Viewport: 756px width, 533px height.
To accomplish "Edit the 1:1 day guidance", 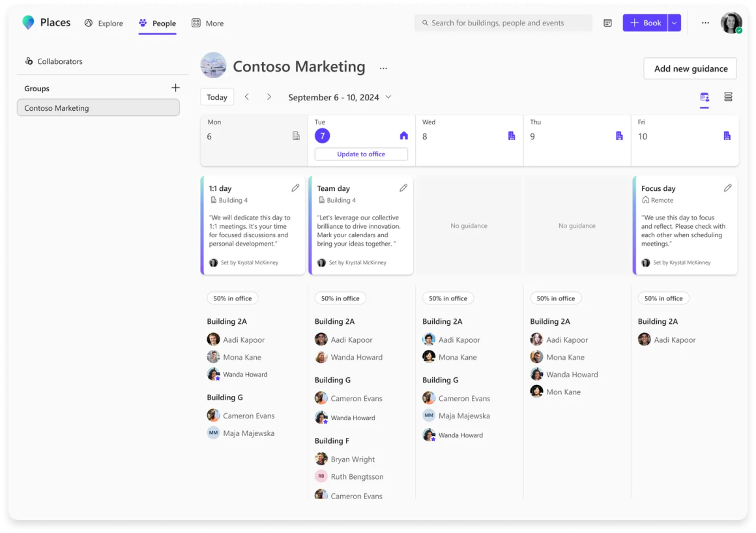I will [x=295, y=188].
